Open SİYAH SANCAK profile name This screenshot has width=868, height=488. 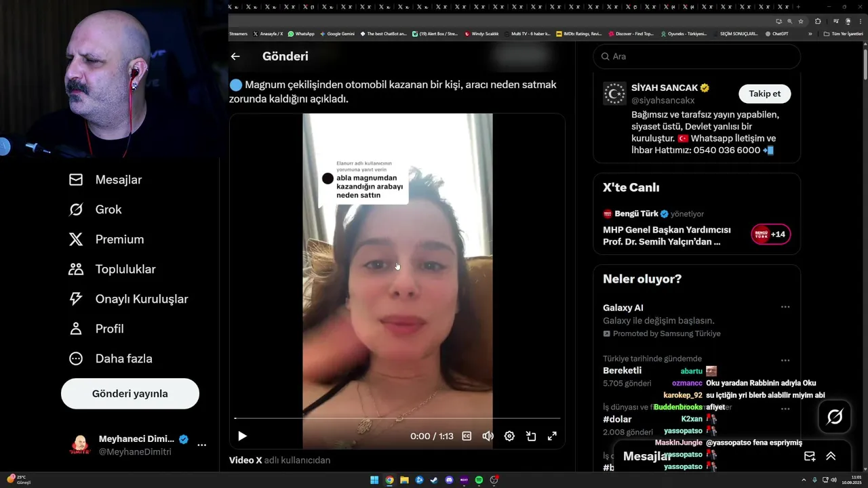coord(665,88)
